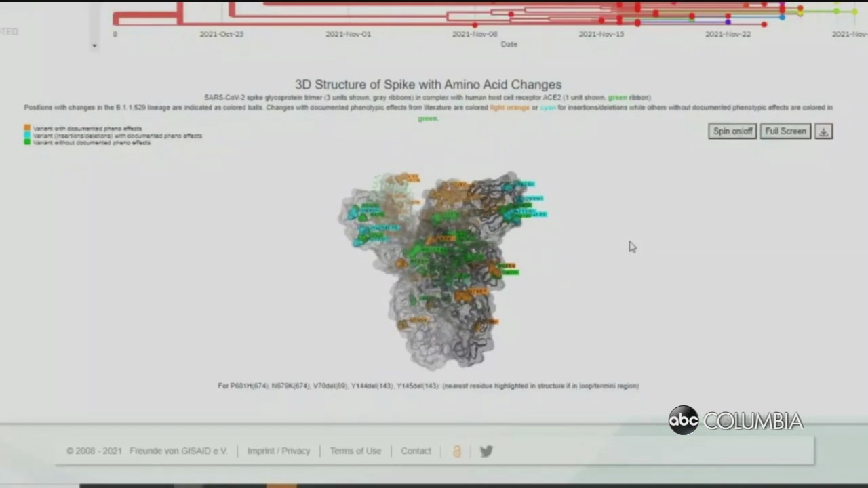Open the Twitter bird icon in footer
Viewport: 868px width, 488px height.
pos(486,451)
